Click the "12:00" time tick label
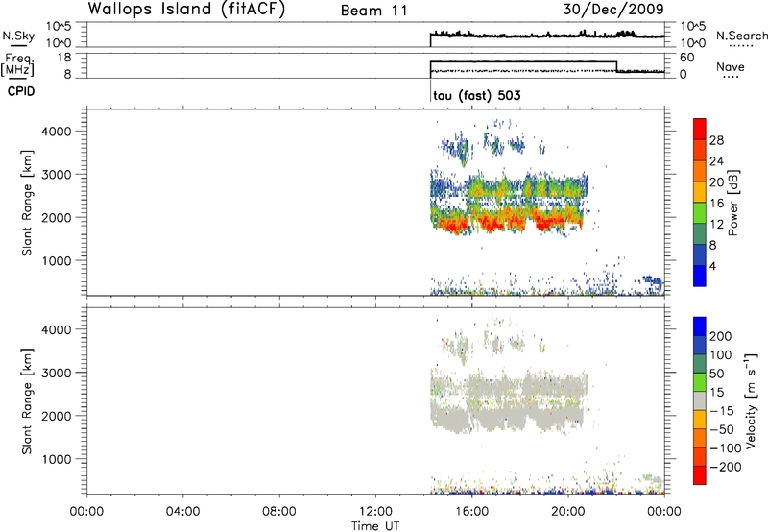Image resolution: width=768 pixels, height=532 pixels. coord(375,512)
